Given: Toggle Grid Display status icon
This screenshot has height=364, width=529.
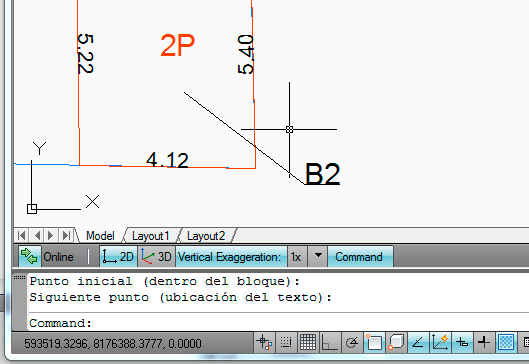Looking at the screenshot, I should [308, 342].
